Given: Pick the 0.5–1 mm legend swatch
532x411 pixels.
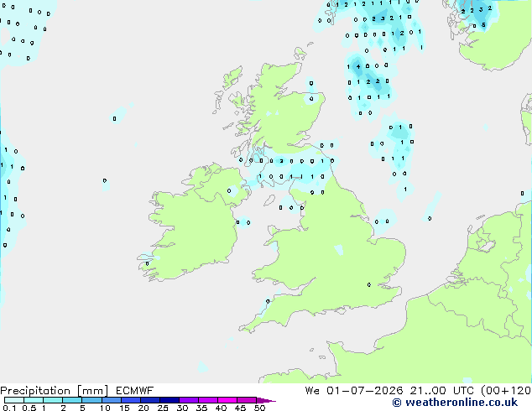Looking at the screenshot, I should tap(34, 400).
